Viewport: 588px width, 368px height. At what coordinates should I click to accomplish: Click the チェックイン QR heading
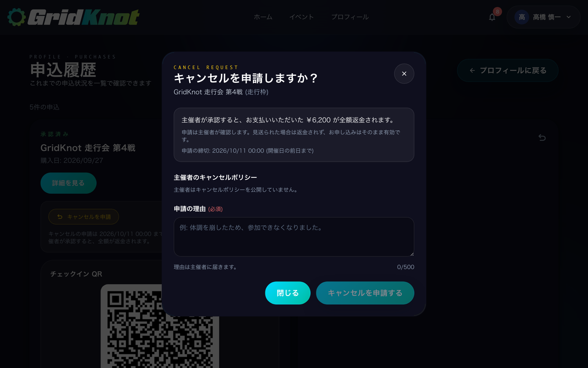76,274
